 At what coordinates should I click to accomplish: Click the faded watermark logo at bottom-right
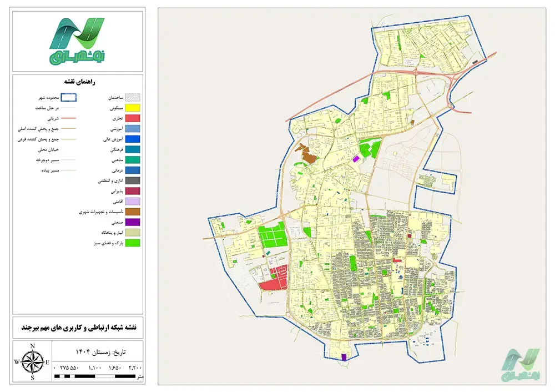point(519,365)
